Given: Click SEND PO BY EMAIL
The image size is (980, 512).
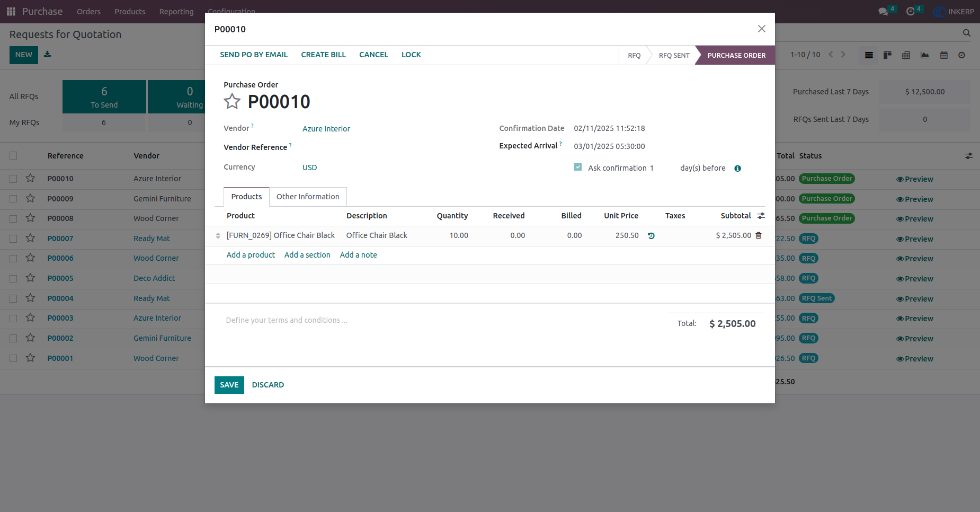Looking at the screenshot, I should click(254, 55).
